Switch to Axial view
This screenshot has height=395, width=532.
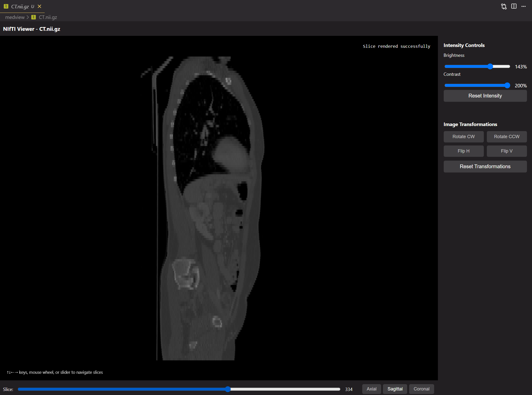tap(372, 389)
